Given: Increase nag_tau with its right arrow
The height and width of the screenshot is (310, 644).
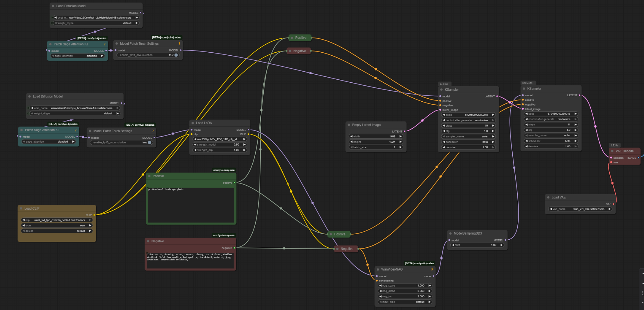Looking at the screenshot, I should [x=429, y=296].
